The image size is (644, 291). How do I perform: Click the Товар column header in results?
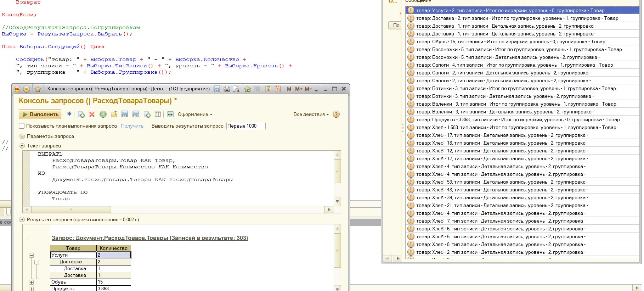[73, 248]
